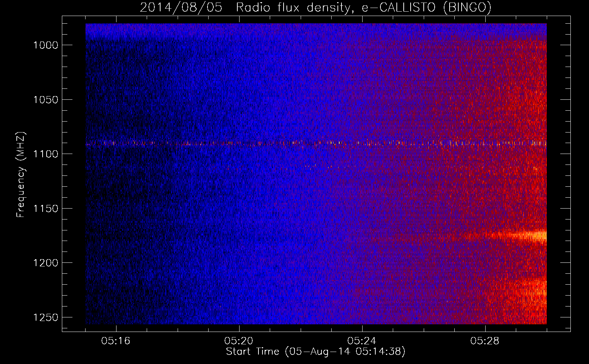Screen dimensions: 589x364
Task: Select the 1250 frequency tick label
Action: click(x=46, y=317)
